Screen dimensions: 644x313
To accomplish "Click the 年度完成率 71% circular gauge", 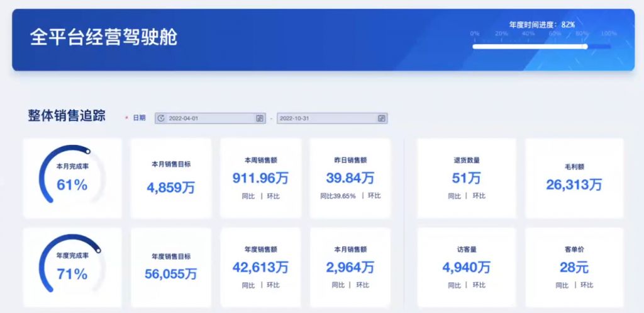I will pos(72,263).
